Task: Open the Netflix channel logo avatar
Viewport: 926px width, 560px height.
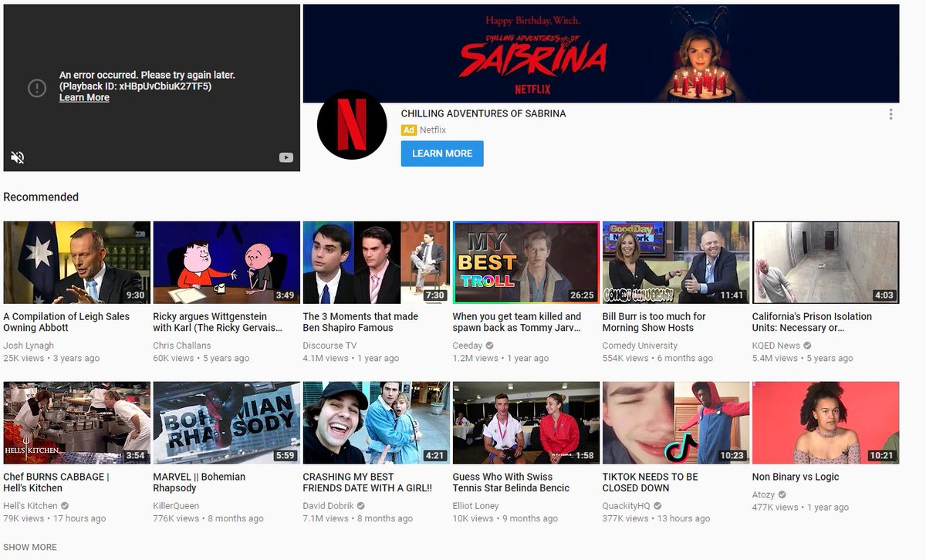Action: coord(352,124)
